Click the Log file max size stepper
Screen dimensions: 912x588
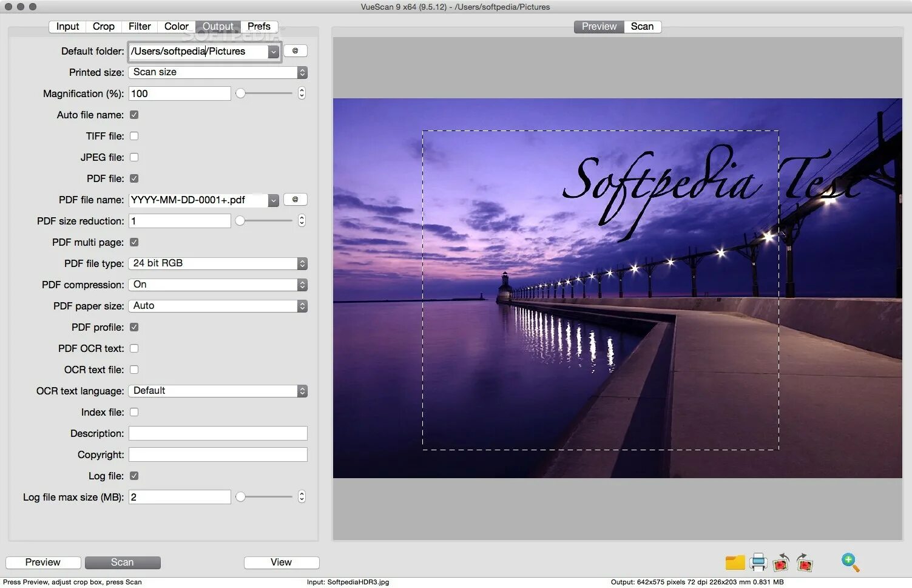pos(302,497)
